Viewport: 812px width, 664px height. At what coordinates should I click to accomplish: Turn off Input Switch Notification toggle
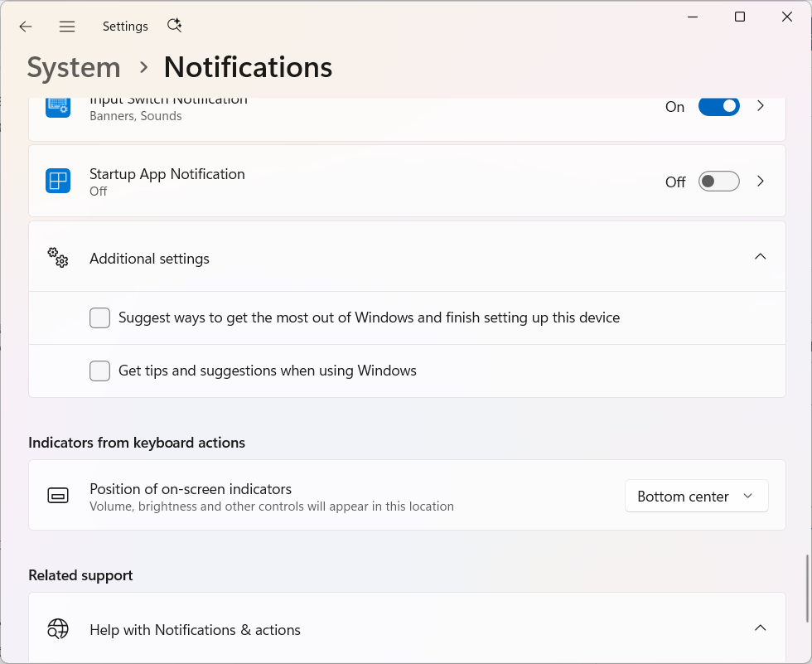[719, 107]
